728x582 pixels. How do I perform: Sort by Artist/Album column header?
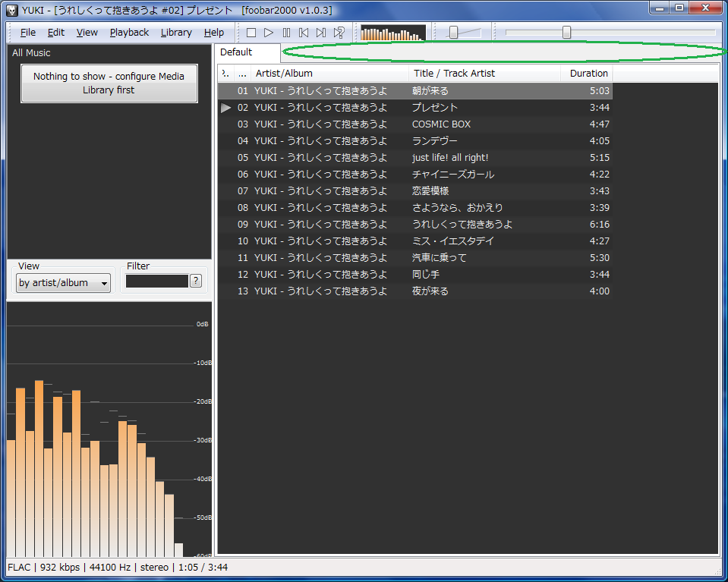pos(329,74)
